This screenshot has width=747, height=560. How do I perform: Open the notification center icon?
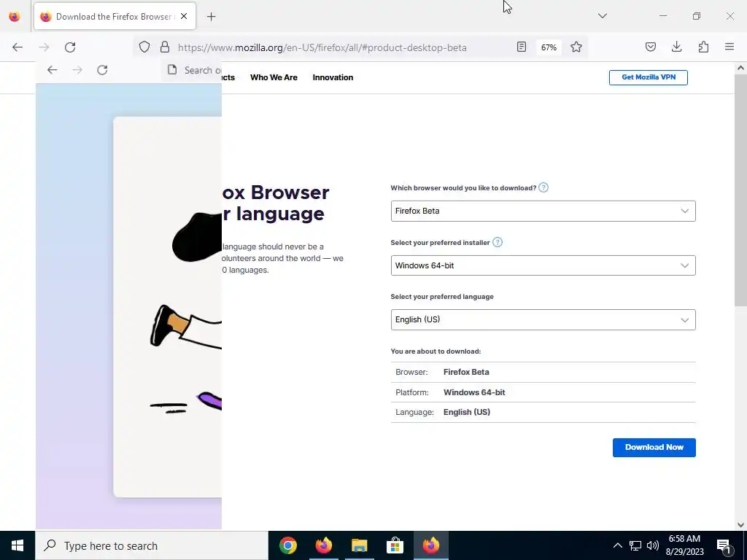(724, 545)
